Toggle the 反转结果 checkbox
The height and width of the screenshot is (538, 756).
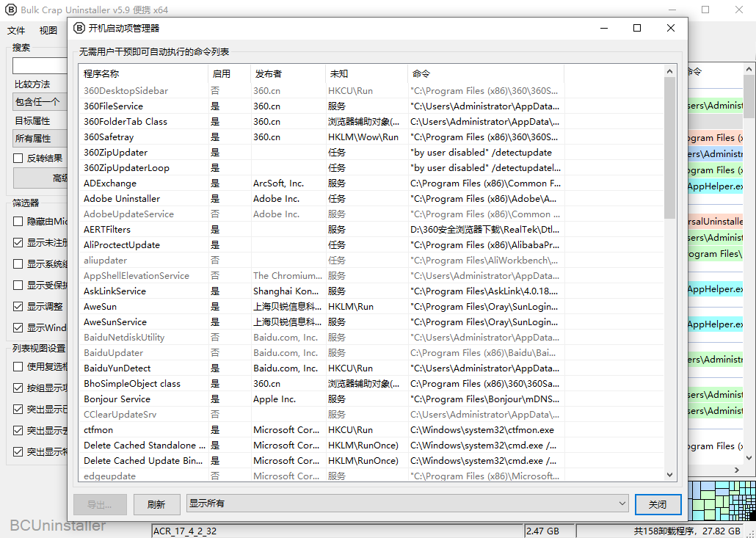[x=18, y=158]
